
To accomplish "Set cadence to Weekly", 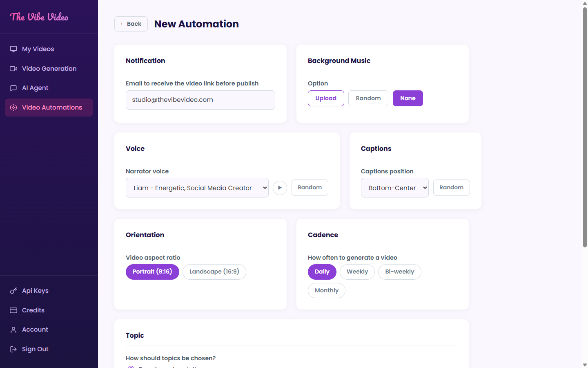I will point(357,272).
